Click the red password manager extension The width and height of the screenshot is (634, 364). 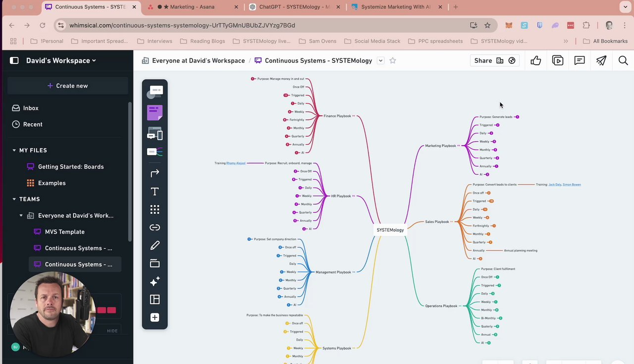[x=571, y=25]
